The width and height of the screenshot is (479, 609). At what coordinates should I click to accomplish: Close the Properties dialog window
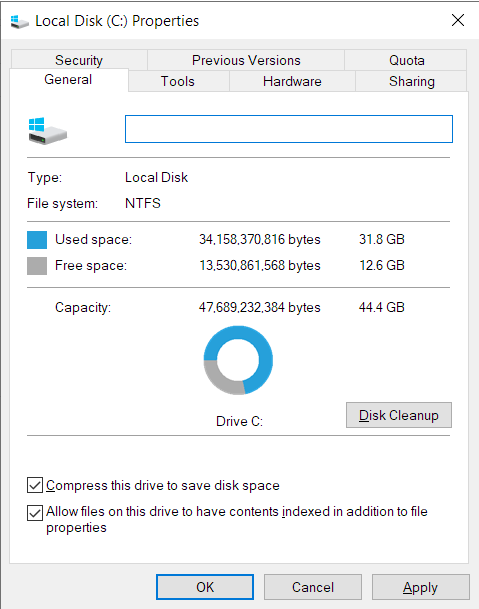458,20
